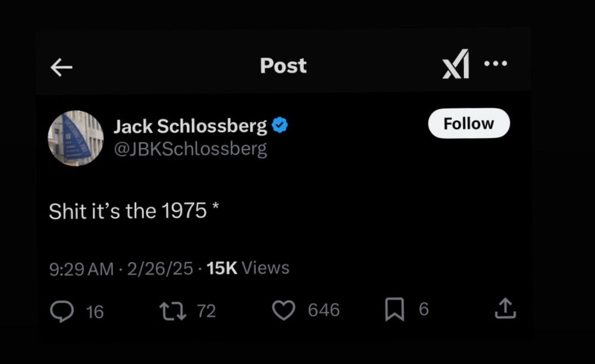Open the Grok xAI icon

(x=456, y=64)
